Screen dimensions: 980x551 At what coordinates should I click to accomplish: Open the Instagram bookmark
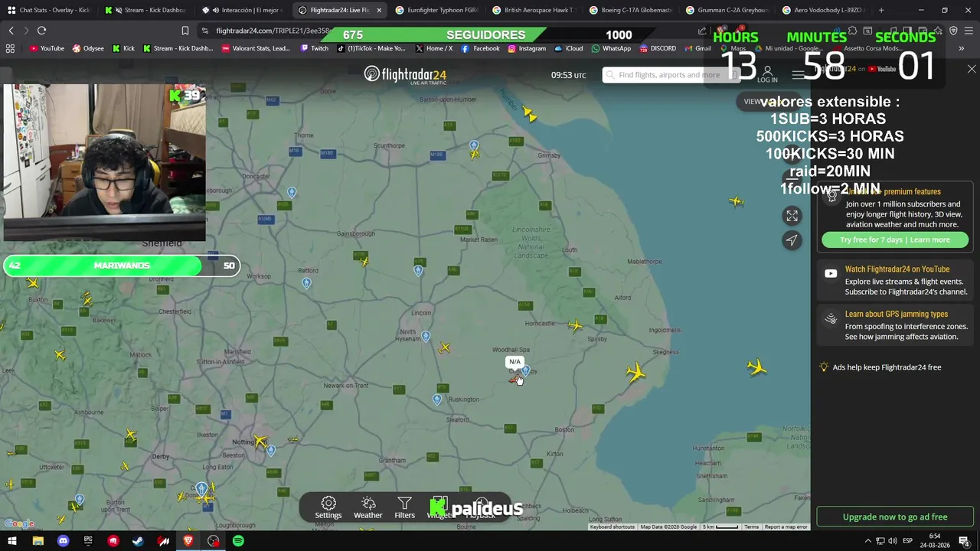coord(527,48)
